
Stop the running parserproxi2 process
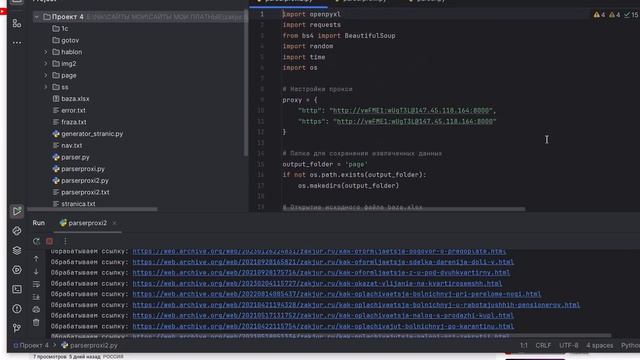point(49,241)
